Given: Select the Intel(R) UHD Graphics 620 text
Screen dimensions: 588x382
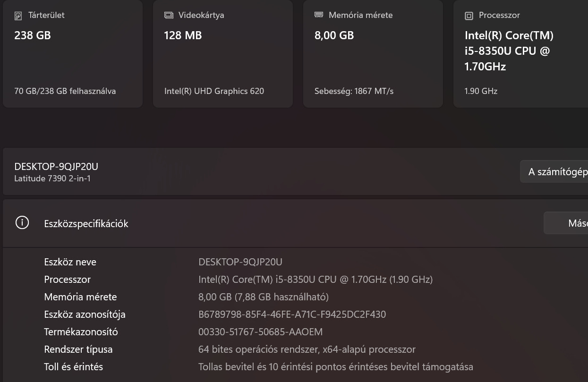Looking at the screenshot, I should click(214, 91).
